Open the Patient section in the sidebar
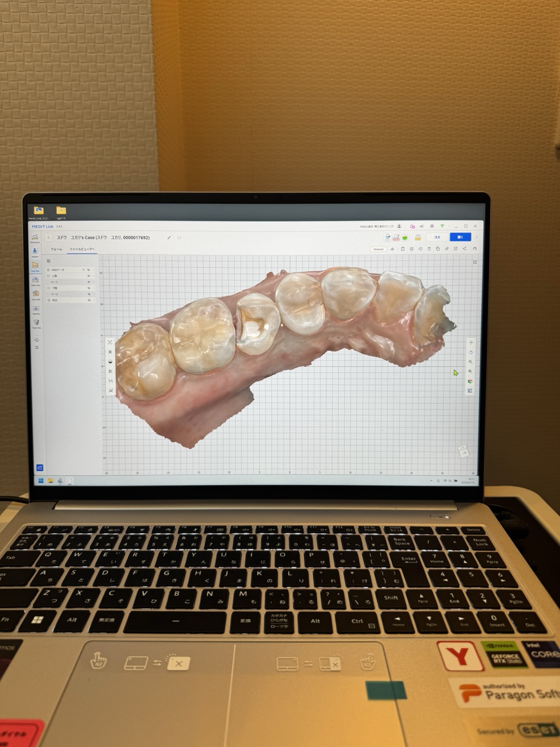 (35, 251)
